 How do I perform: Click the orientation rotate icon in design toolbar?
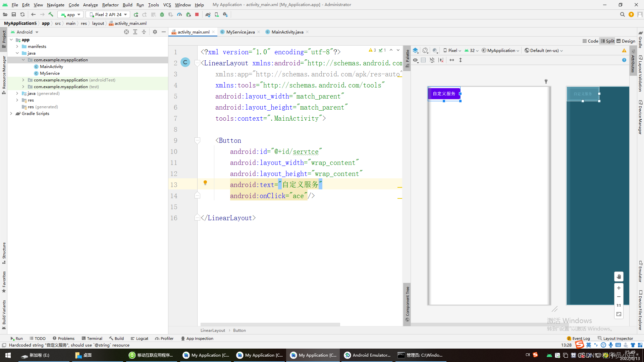425,51
